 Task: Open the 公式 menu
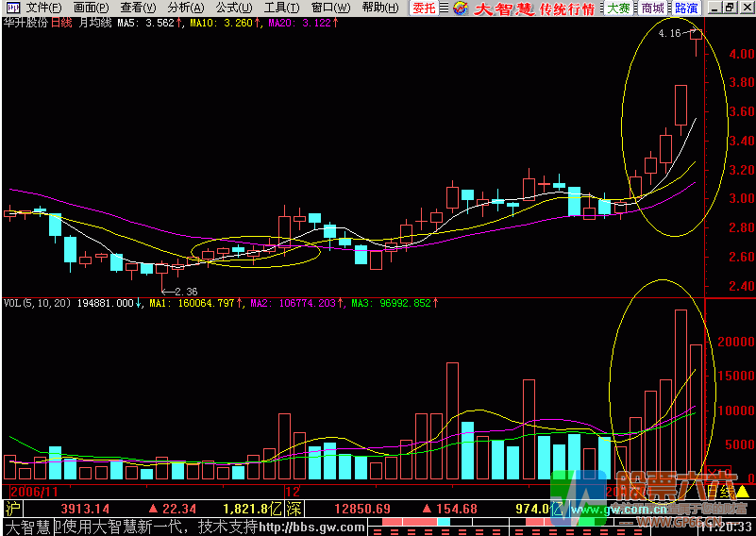[x=233, y=8]
